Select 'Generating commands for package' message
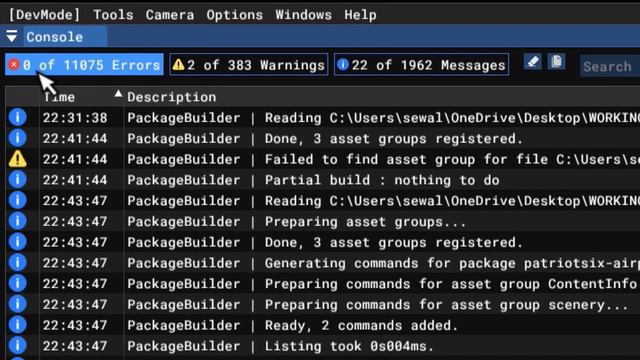This screenshot has height=360, width=640. click(452, 263)
